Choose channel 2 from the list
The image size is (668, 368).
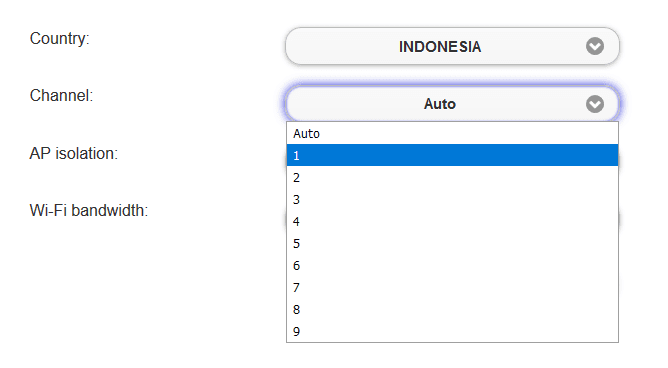click(452, 178)
